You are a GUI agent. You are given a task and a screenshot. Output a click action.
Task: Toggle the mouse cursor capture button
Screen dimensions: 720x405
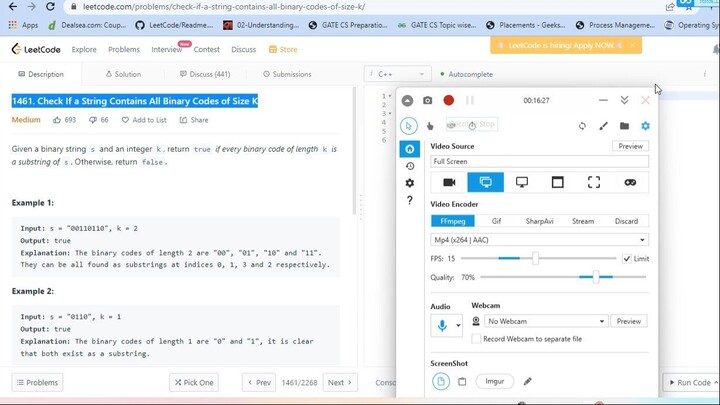[409, 126]
